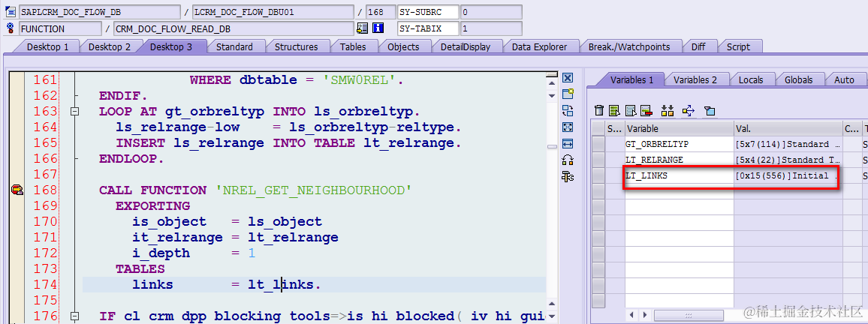Open the Diff tab

[x=698, y=47]
